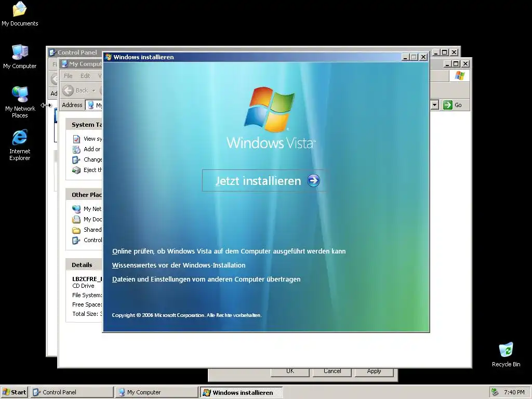This screenshot has width=532, height=399.
Task: Maximize the My Computer window
Action: coord(456,64)
